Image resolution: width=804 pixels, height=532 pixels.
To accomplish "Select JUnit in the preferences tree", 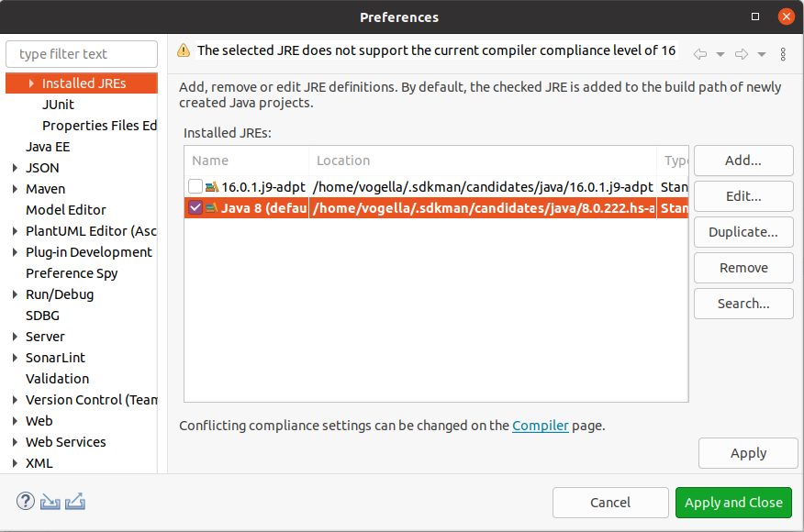I will [x=58, y=105].
